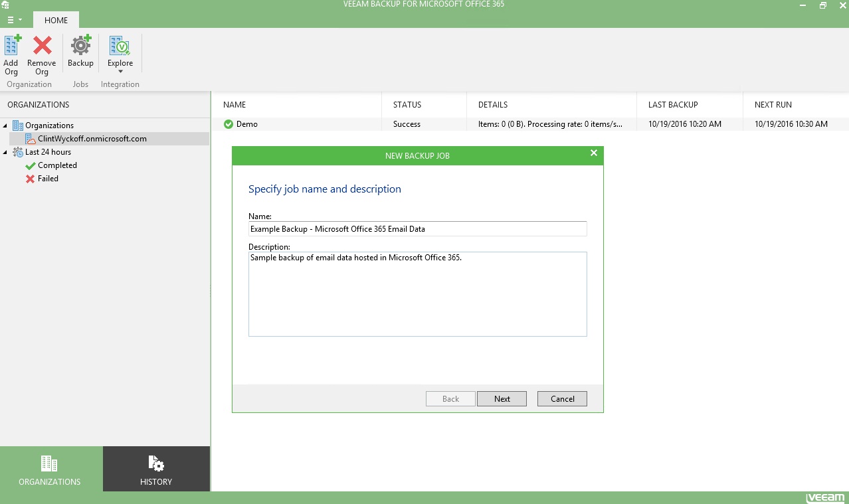Click into the Description text area
Image resolution: width=849 pixels, height=504 pixels.
point(417,294)
